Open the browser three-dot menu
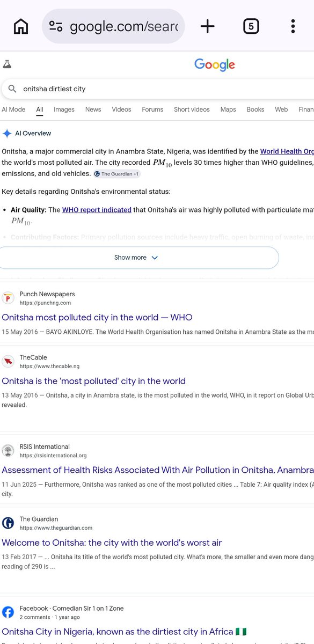314x644 pixels. coord(293,26)
